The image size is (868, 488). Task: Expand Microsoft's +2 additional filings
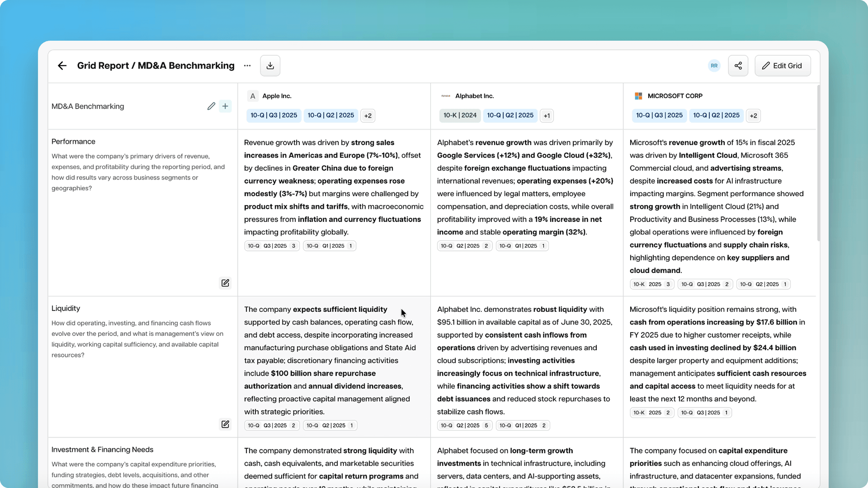click(753, 116)
